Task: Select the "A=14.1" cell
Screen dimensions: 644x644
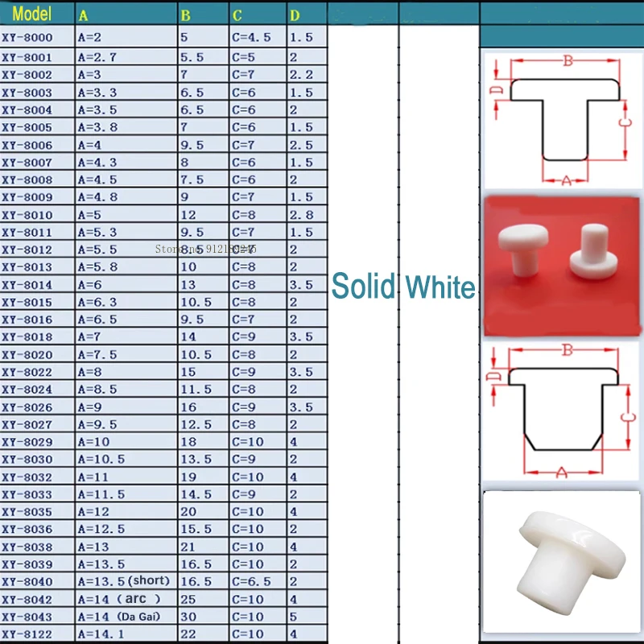Action: pyautogui.click(x=126, y=634)
